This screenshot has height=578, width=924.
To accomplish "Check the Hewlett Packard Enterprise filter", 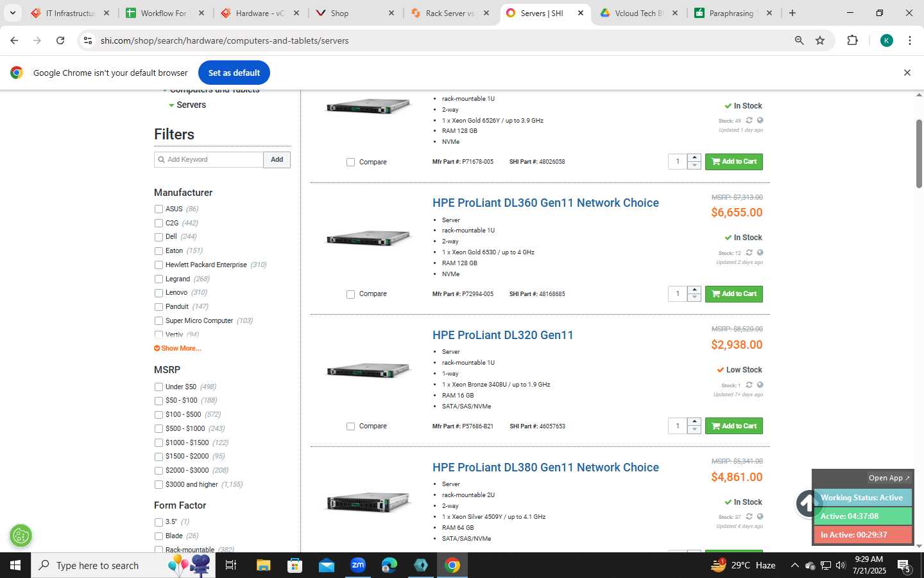I will (x=158, y=265).
